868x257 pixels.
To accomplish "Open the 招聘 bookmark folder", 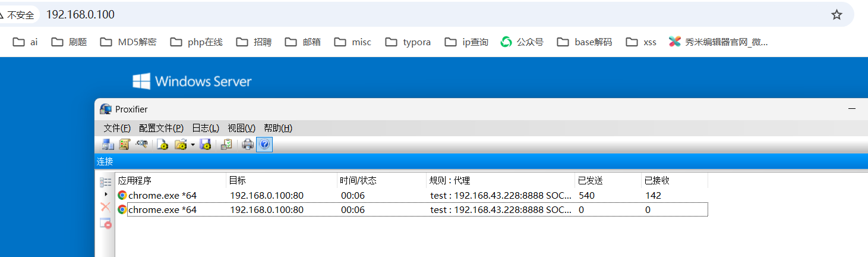I will [254, 42].
